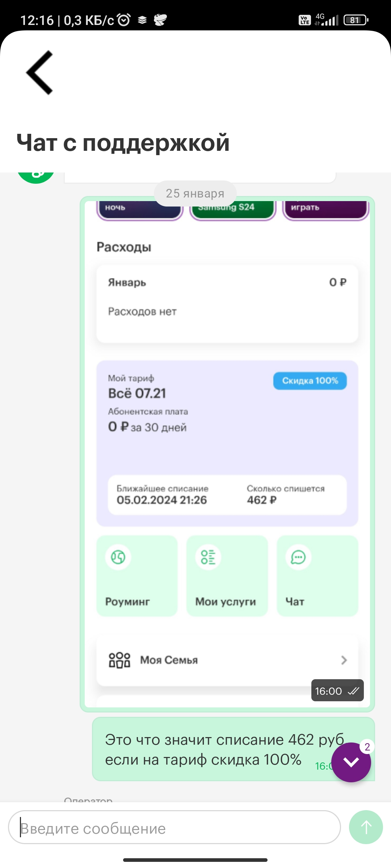Tap the 25 января date chip

[x=195, y=193]
